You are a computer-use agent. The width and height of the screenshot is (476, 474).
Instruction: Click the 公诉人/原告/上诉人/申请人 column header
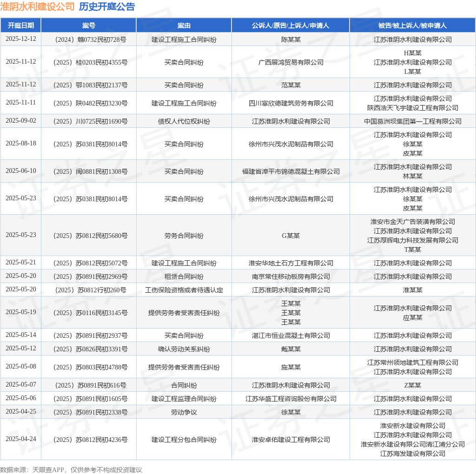tap(291, 26)
